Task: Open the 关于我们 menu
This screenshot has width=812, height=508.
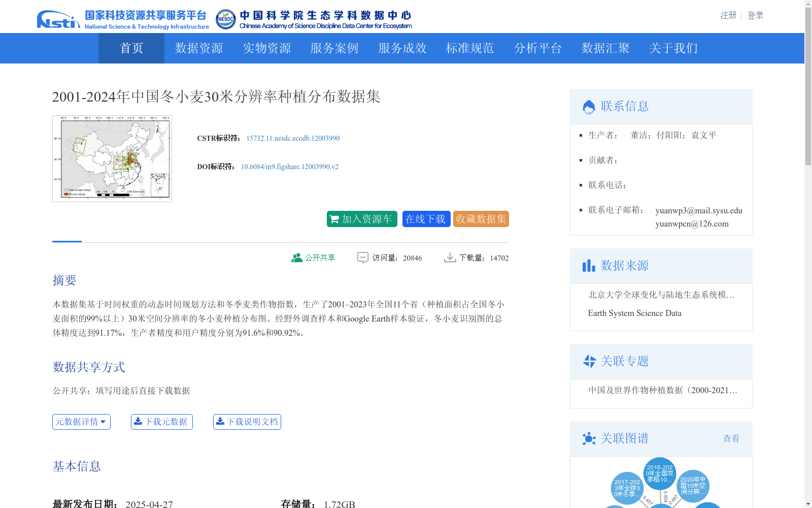Action: tap(673, 48)
